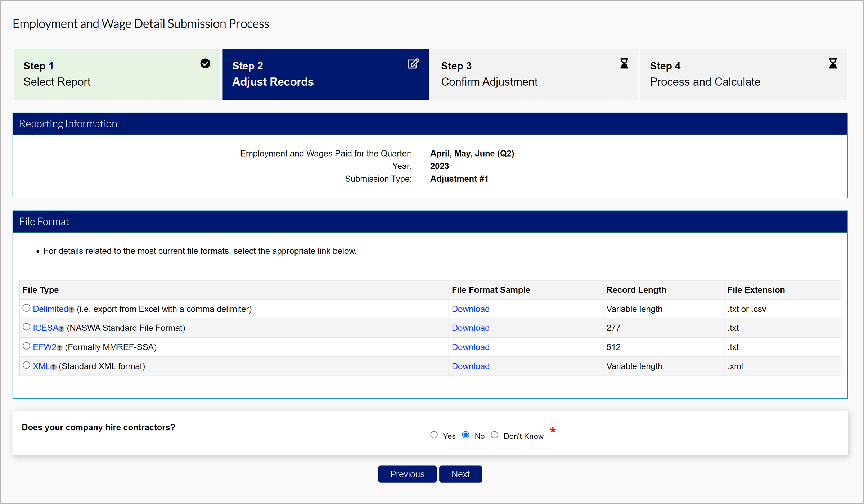This screenshot has height=504, width=864.
Task: Click the Step 4 hourglass icon
Action: click(x=833, y=64)
